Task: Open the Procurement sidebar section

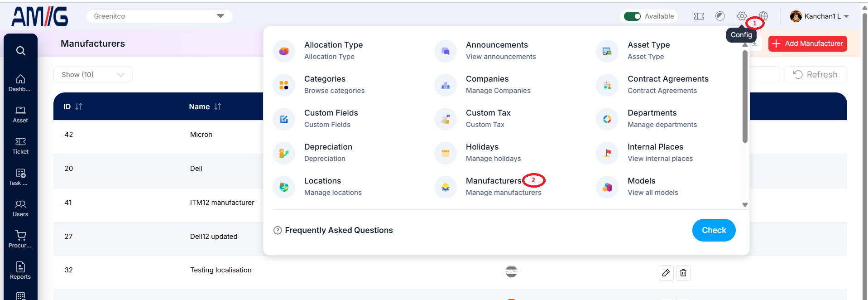Action: pyautogui.click(x=20, y=240)
